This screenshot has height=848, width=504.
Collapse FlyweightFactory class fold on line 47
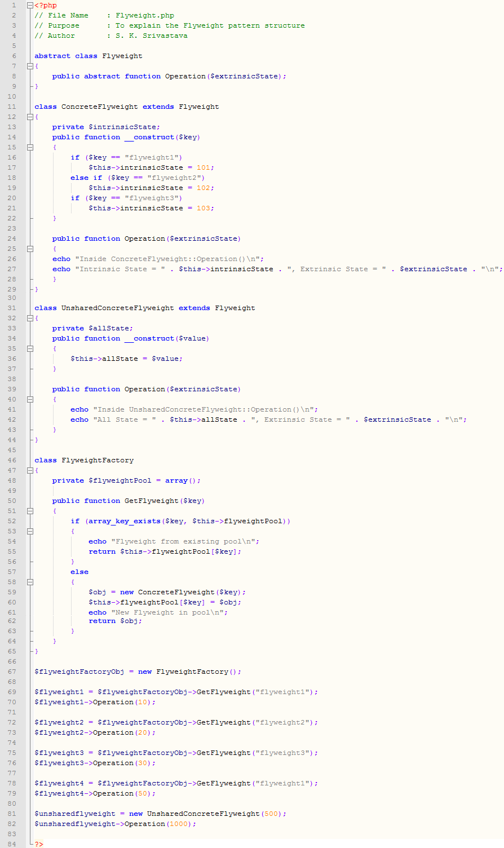pyautogui.click(x=30, y=470)
